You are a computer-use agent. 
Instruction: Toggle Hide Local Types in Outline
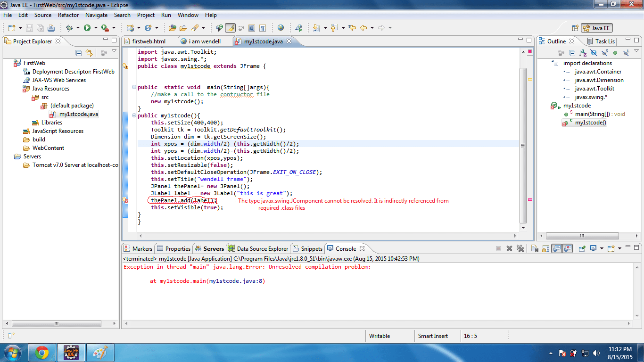(626, 53)
